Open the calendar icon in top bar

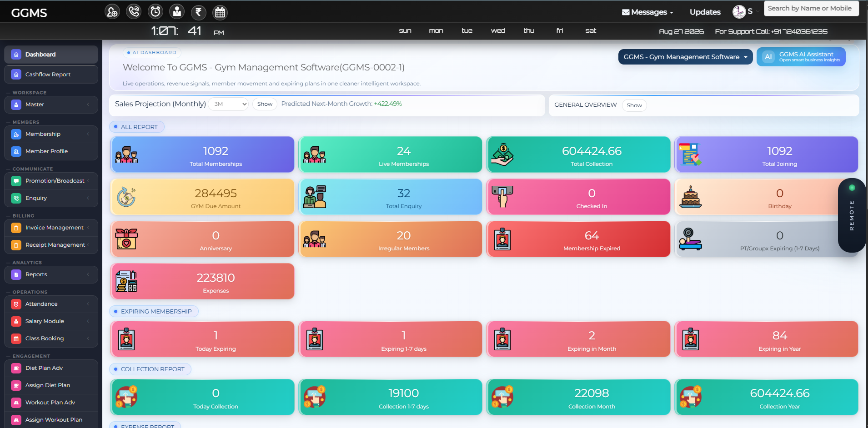tap(220, 12)
